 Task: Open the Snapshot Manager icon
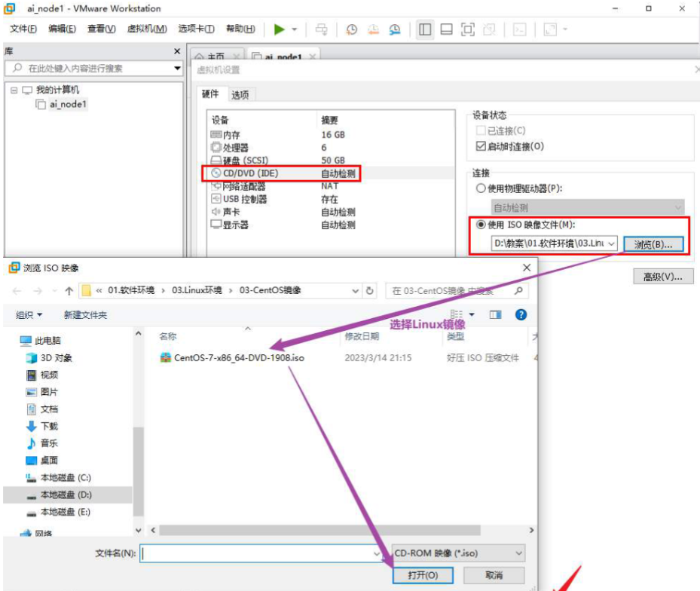point(395,29)
